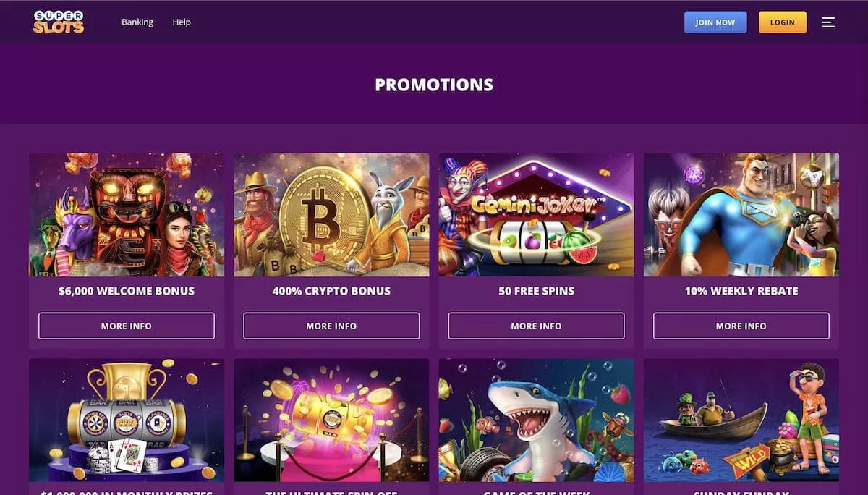Viewport: 868px width, 495px height.
Task: Select the tiki mask Welcome Bonus image
Action: click(x=127, y=214)
